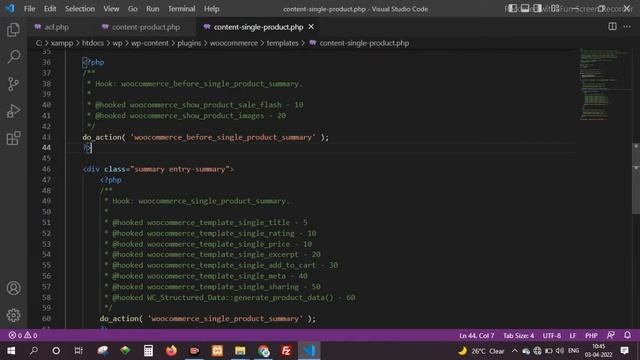This screenshot has height=360, width=640.
Task: Open the Run menu
Action: click(153, 9)
